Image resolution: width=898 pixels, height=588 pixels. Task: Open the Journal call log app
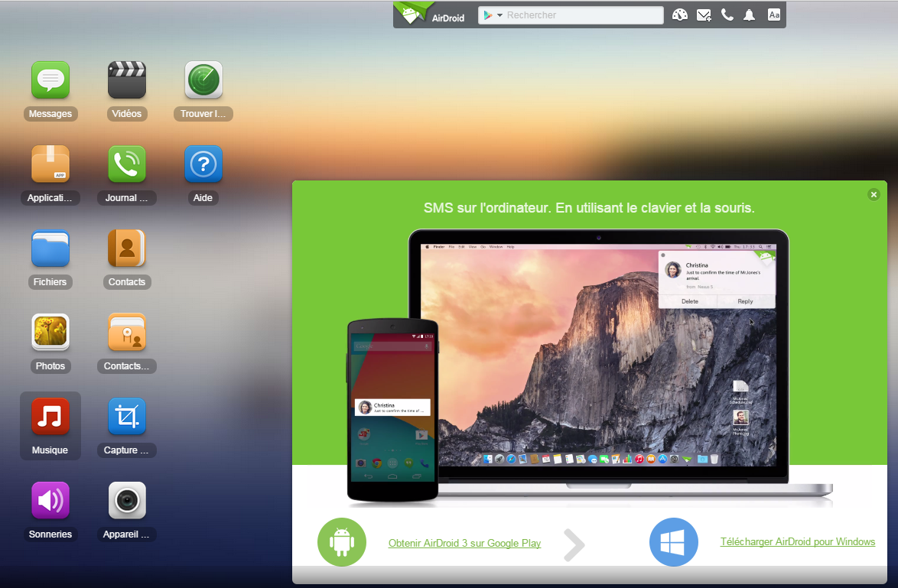coord(126,164)
